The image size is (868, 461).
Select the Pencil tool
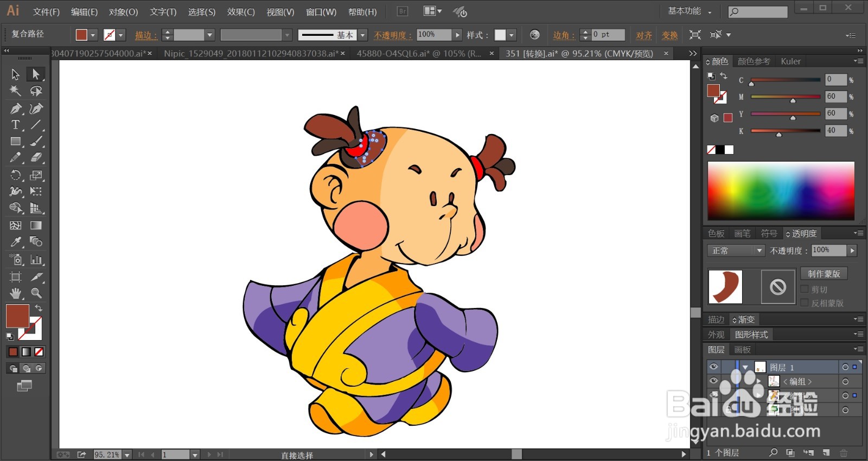click(15, 158)
